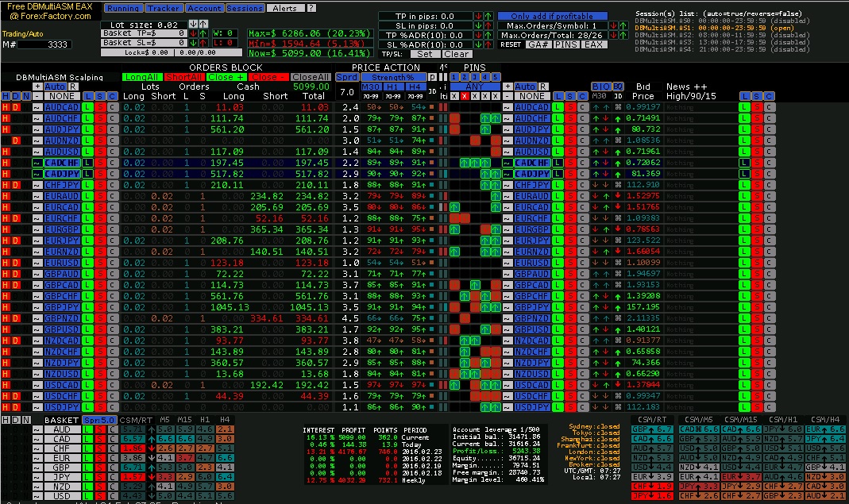Open the Alerts tab
Viewport: 849px width, 504px height.
pos(285,8)
